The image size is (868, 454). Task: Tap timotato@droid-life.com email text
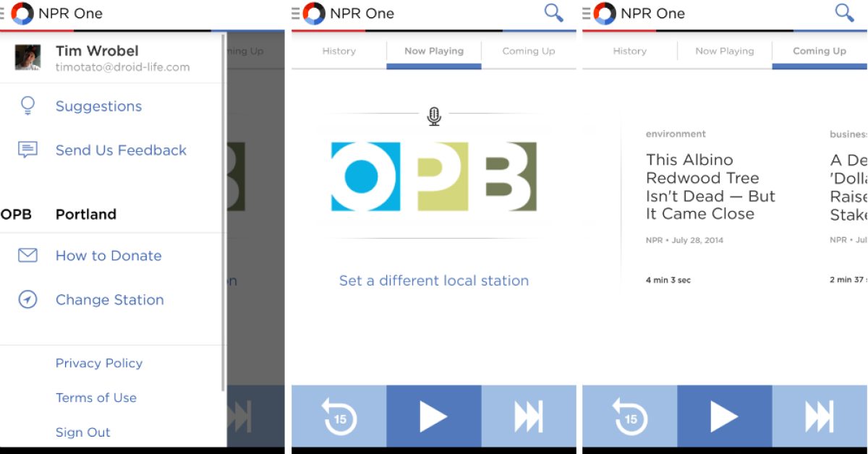123,67
